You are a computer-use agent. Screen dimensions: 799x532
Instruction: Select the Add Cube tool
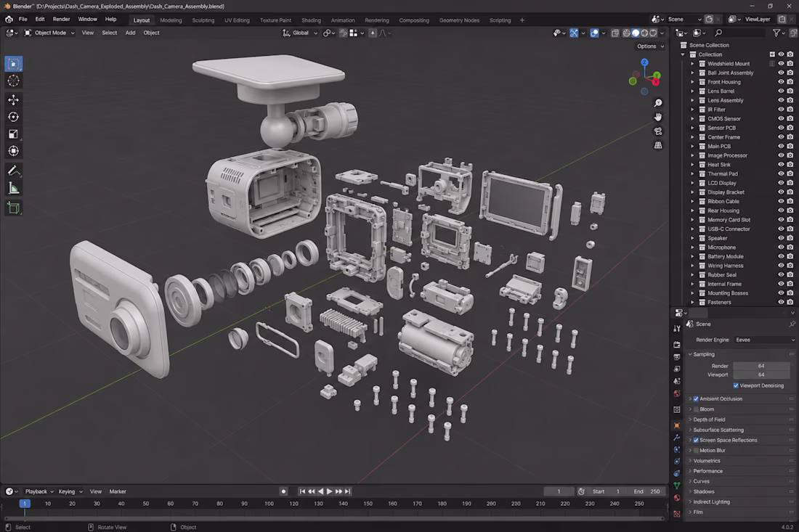point(14,208)
